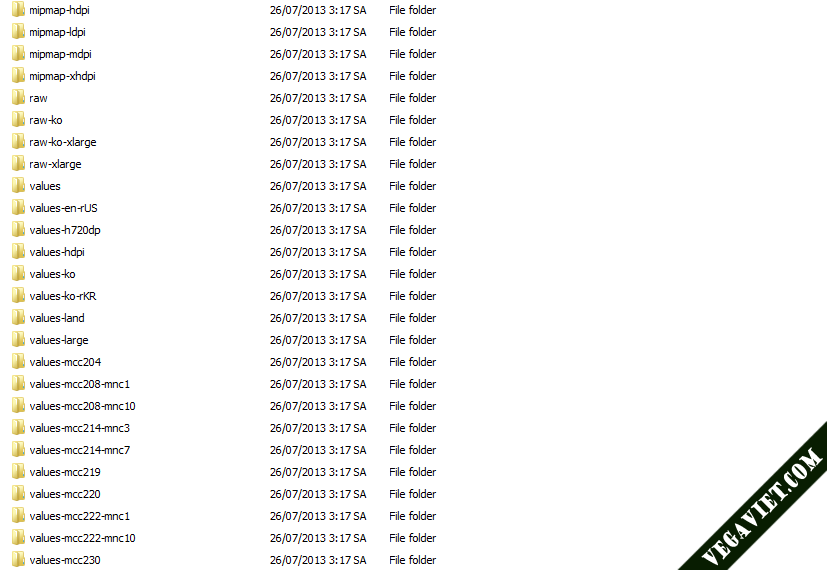Select the mipmap-ldpi folder name

pyautogui.click(x=57, y=32)
